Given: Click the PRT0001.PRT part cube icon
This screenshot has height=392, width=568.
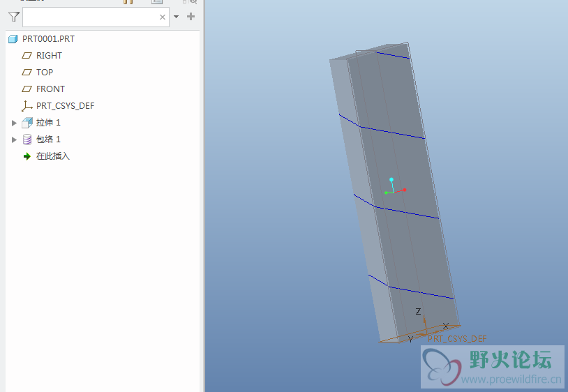Looking at the screenshot, I should 13,39.
